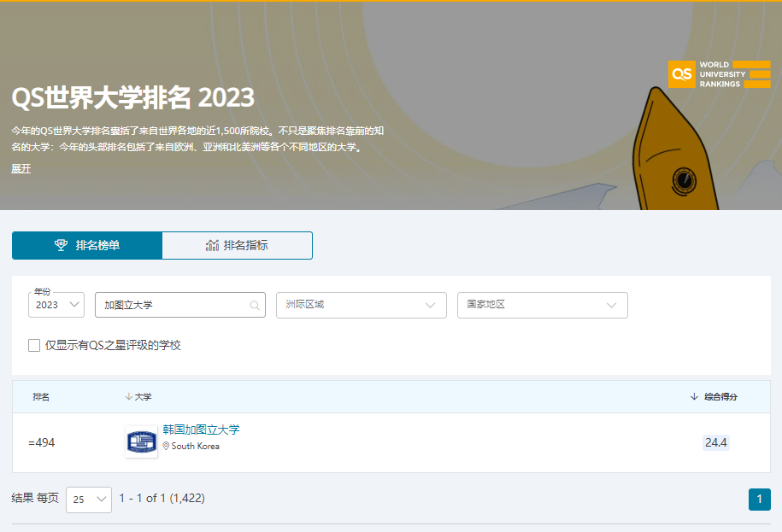Image resolution: width=782 pixels, height=532 pixels.
Task: Click the =494 rank cell
Action: tap(41, 442)
